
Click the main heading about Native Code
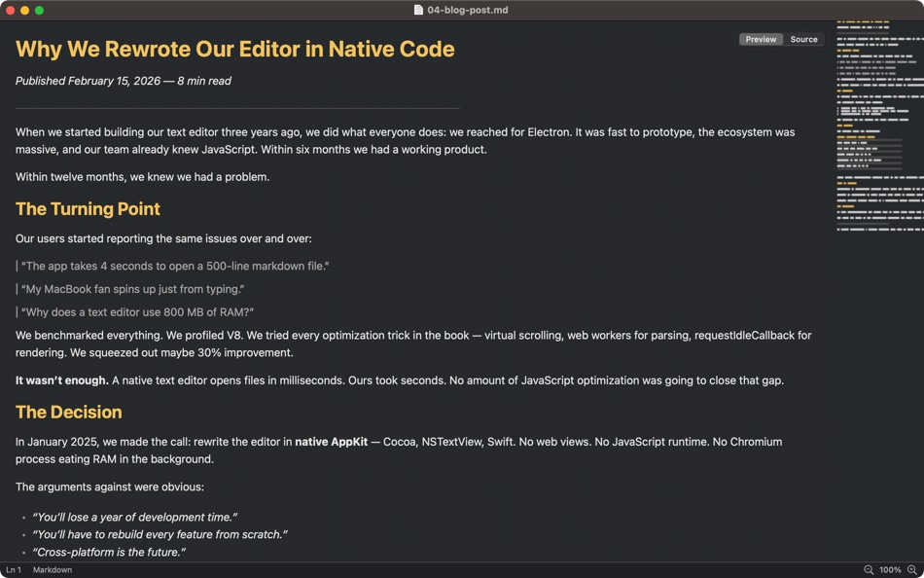pyautogui.click(x=235, y=49)
